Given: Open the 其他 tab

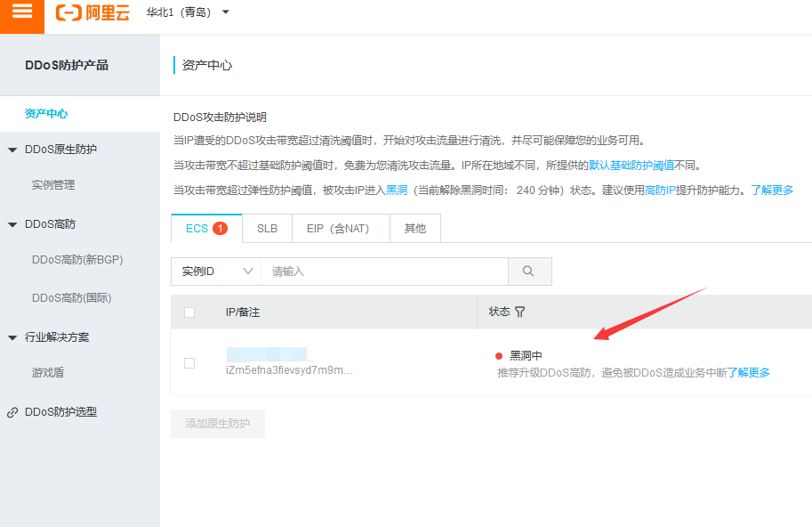Looking at the screenshot, I should (415, 229).
